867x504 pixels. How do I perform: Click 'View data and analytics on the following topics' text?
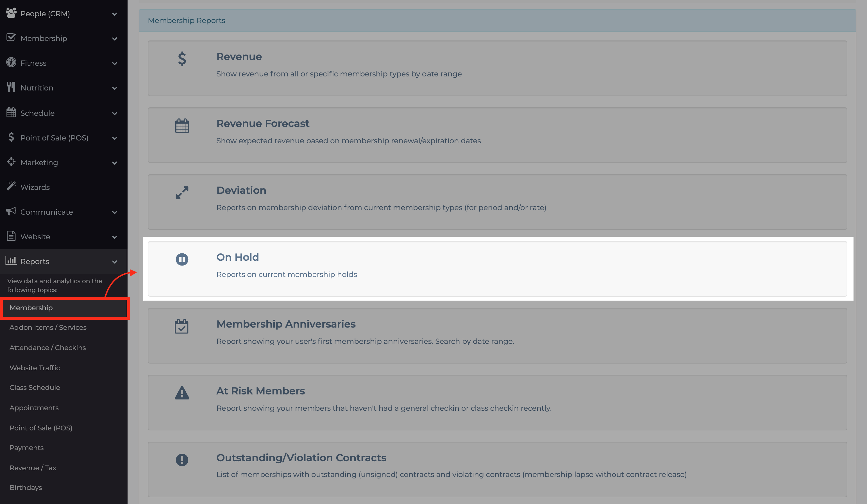tap(55, 285)
